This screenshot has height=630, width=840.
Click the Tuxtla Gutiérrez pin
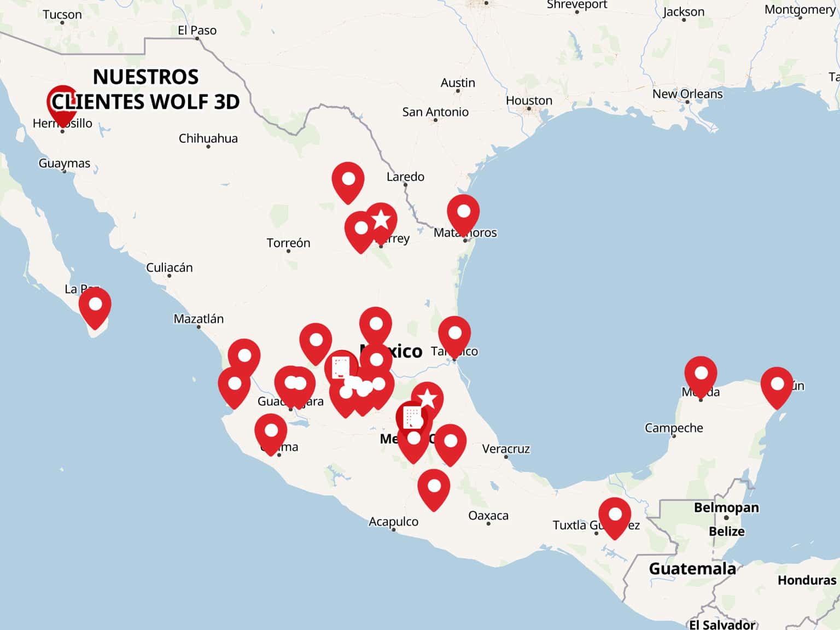pyautogui.click(x=615, y=515)
